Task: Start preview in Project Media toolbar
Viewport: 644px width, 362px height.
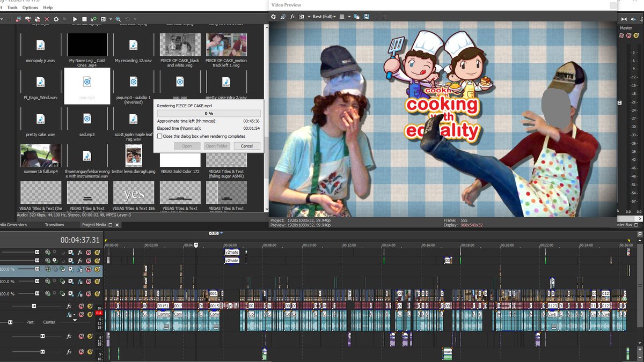Action: [x=75, y=19]
